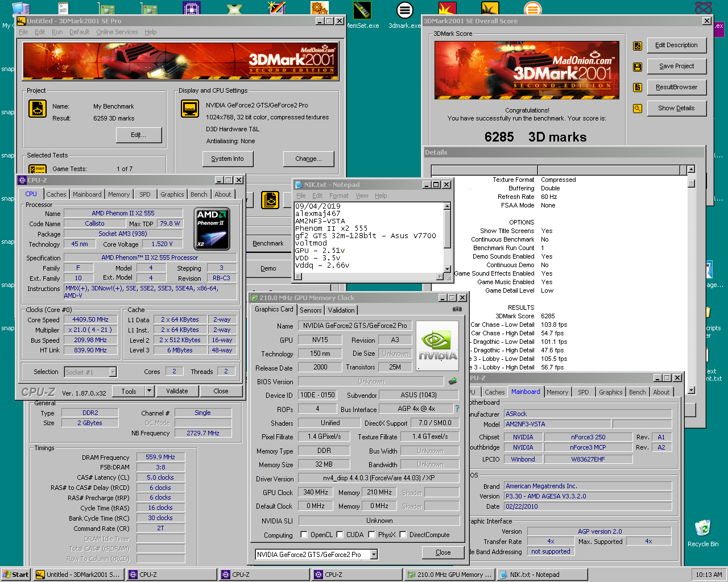Open the SPD tab in front CPU-Z
The height and width of the screenshot is (582, 728).
(x=145, y=194)
